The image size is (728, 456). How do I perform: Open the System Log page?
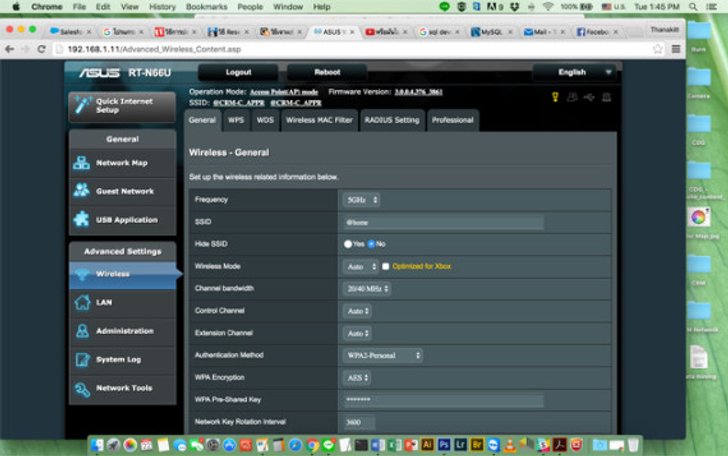click(x=122, y=359)
